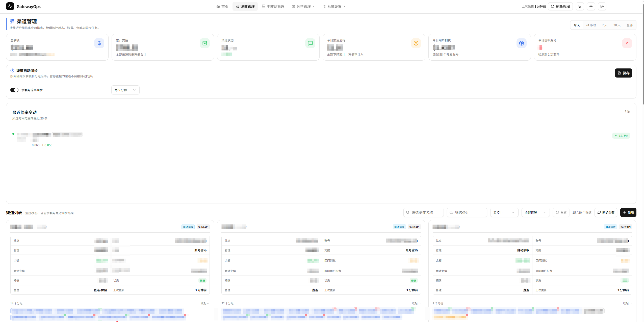This screenshot has width=644, height=322.
Task: Click Sub2API tag on third channel card
Action: [x=626, y=227]
